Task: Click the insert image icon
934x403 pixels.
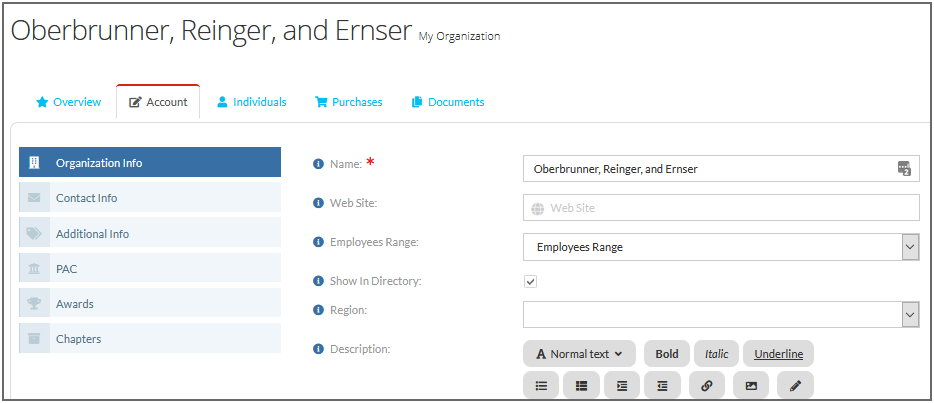Action: pos(751,386)
